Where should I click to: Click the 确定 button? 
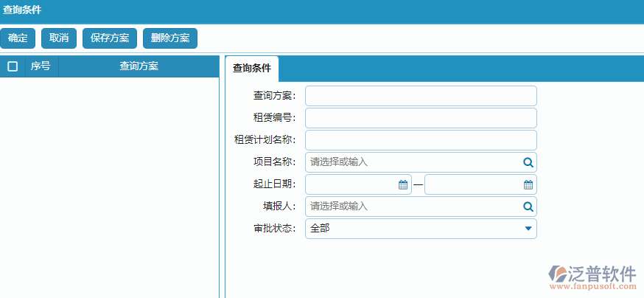[x=18, y=38]
